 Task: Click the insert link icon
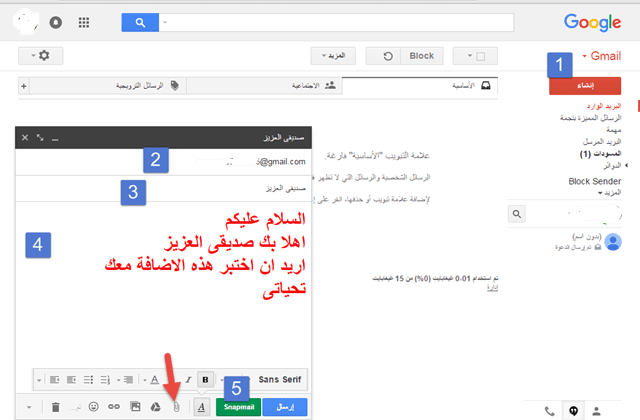click(114, 407)
